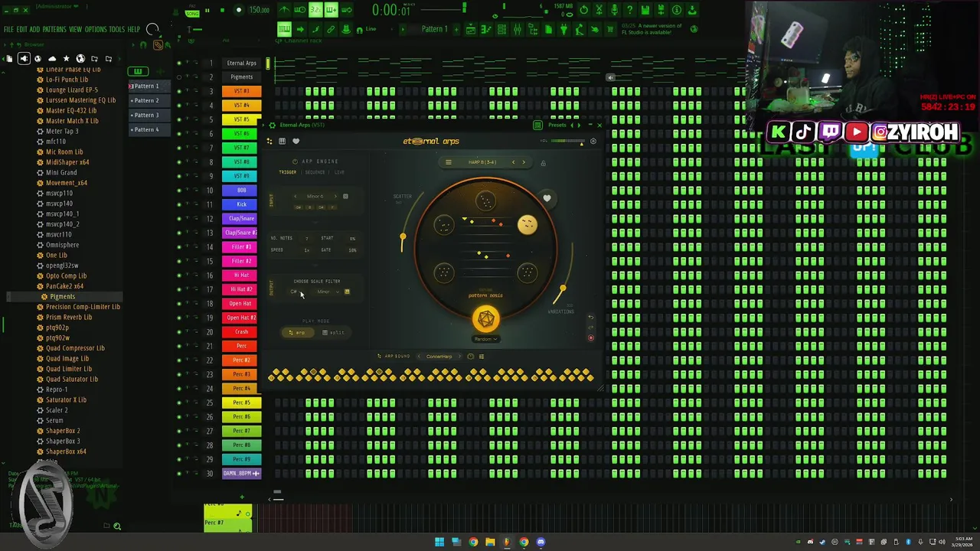This screenshot has width=980, height=551.
Task: Click the 150 tempo field
Action: pos(260,10)
